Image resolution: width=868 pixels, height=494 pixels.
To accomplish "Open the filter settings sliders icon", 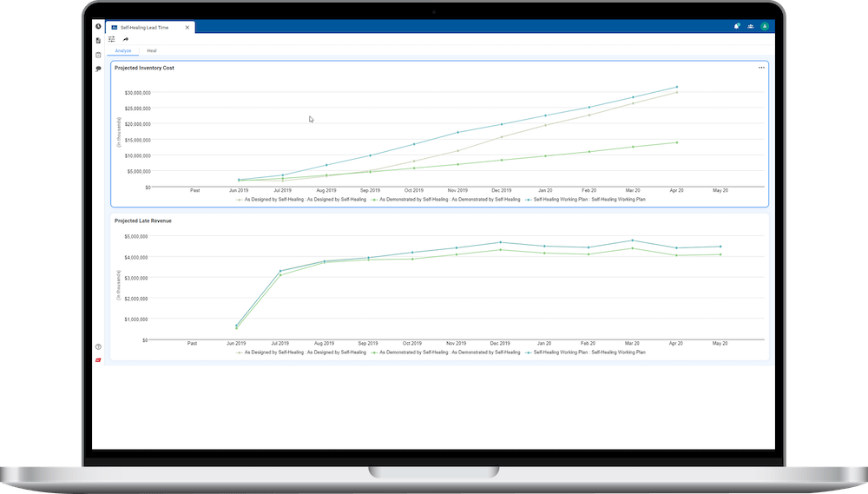I will point(112,39).
